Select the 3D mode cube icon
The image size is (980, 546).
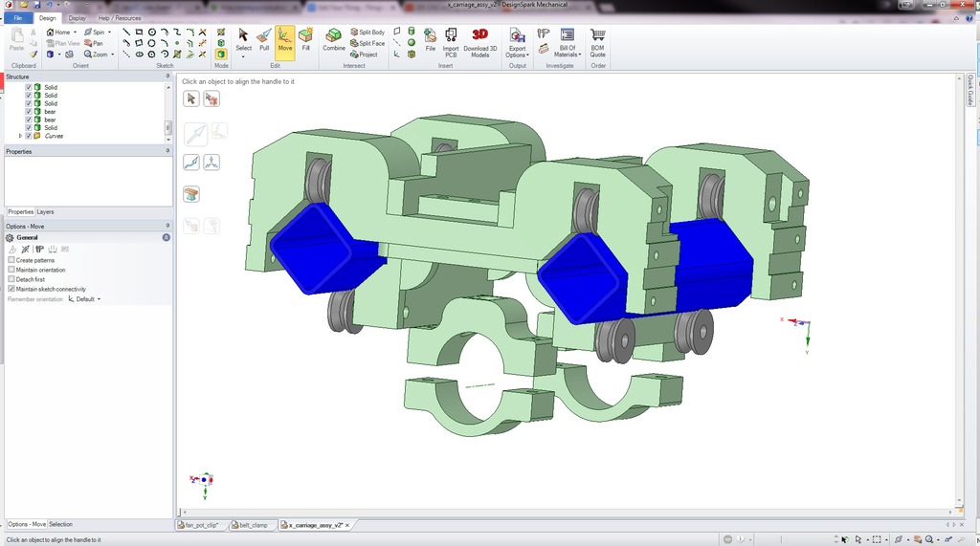coord(221,55)
